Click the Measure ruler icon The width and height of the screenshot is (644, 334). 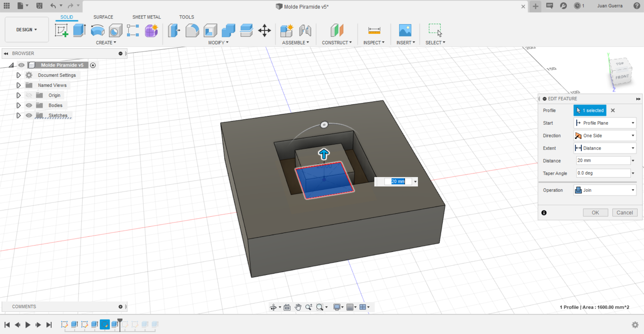(374, 30)
